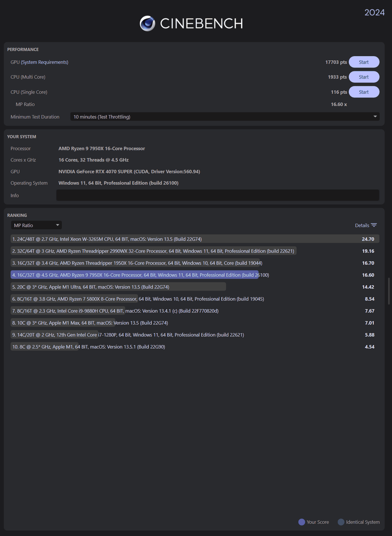
Task: Select ranking row 5 Apple M1 Ultra
Action: tap(195, 287)
